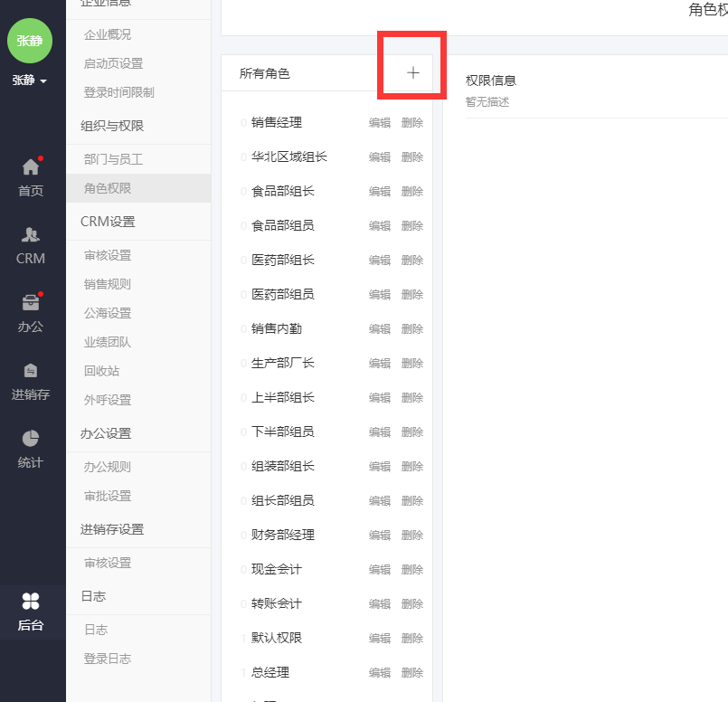Open 部门与员工 menu item
Image resolution: width=728 pixels, height=702 pixels.
pyautogui.click(x=114, y=159)
